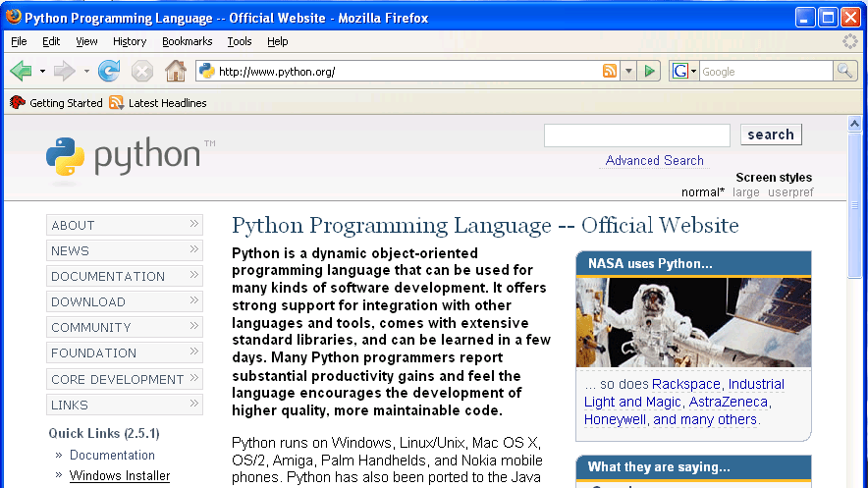Click the page search button
This screenshot has width=868, height=488.
click(x=771, y=135)
